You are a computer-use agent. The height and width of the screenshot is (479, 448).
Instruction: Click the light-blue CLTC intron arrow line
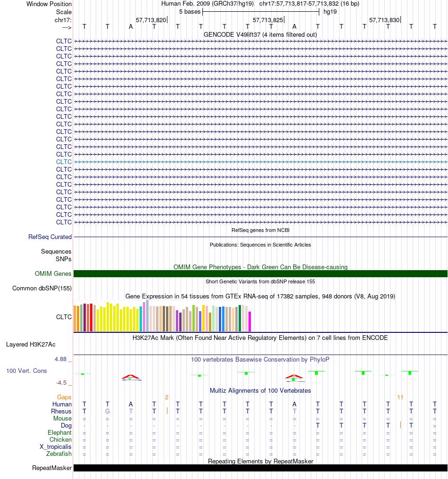(x=261, y=162)
